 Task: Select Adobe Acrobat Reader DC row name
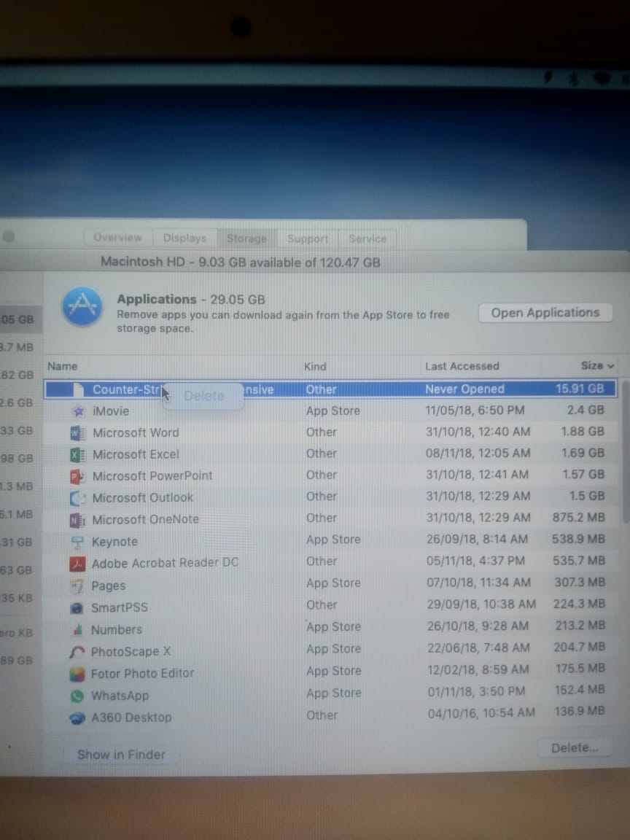[x=165, y=564]
